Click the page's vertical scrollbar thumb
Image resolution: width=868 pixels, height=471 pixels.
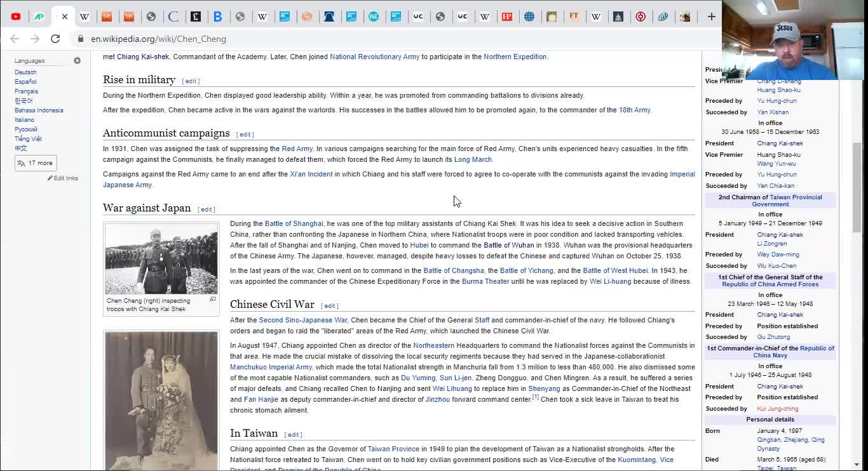coord(857,187)
